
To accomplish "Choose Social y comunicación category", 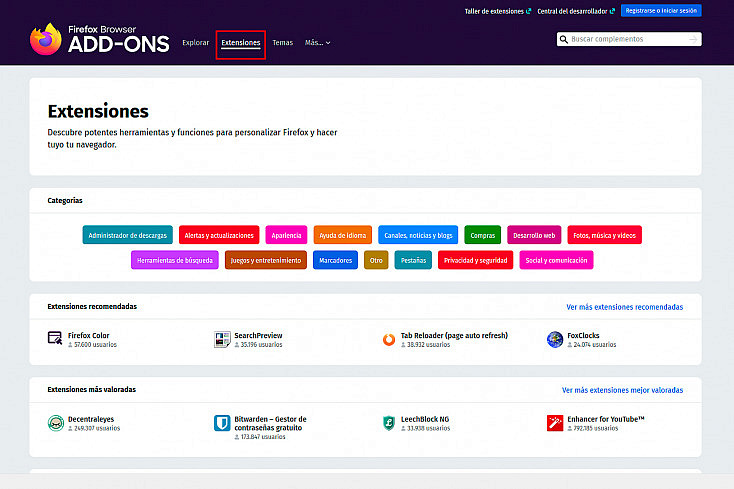I will click(x=556, y=260).
